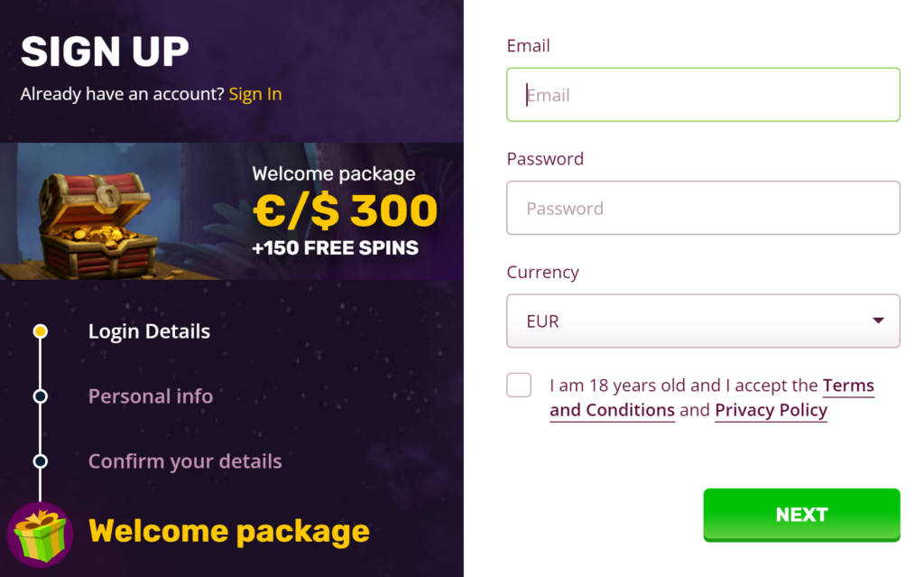Click the Personal info step circle
This screenshot has height=577, width=924.
click(x=40, y=396)
